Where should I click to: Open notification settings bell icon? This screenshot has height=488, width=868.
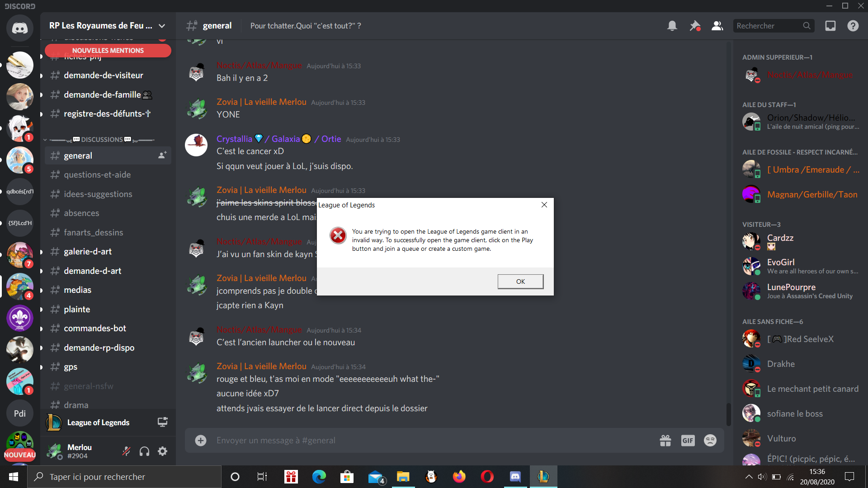tap(672, 26)
